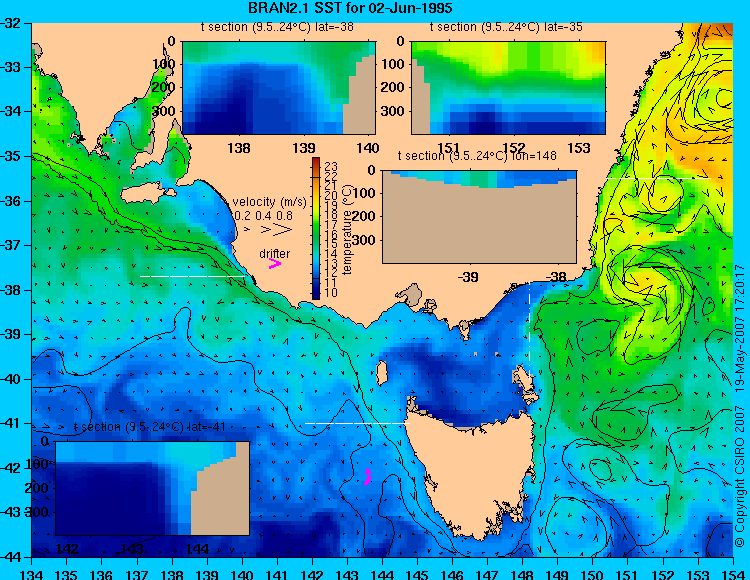Click the white dashed section line at latitude -35
The height and width of the screenshot is (580, 750).
click(x=658, y=178)
